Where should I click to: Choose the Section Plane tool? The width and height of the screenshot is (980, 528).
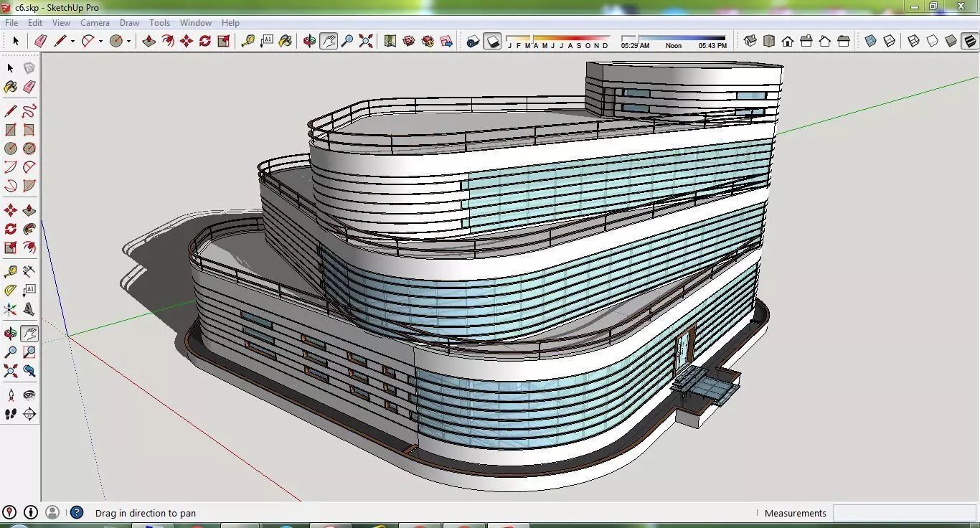(29, 414)
